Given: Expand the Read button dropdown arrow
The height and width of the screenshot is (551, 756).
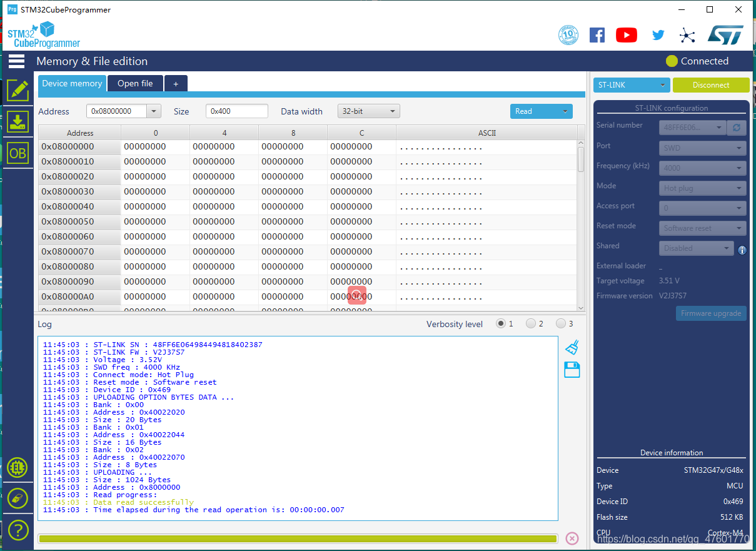Looking at the screenshot, I should point(565,111).
